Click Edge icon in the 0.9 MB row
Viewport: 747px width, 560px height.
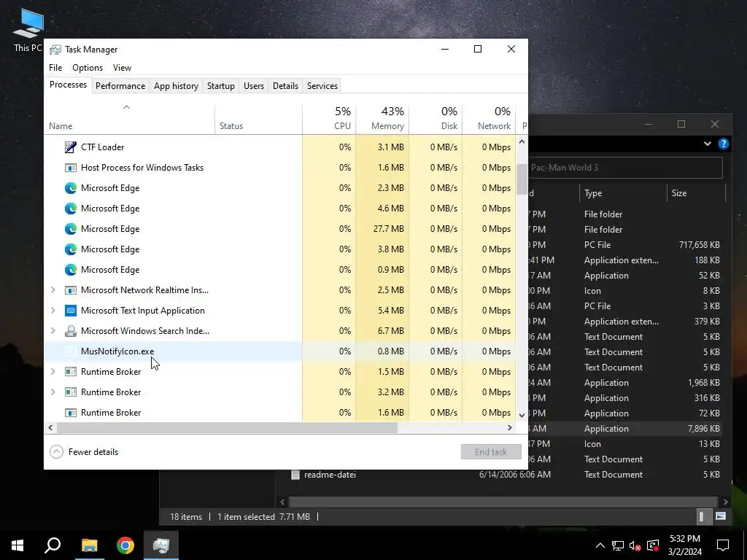point(71,270)
